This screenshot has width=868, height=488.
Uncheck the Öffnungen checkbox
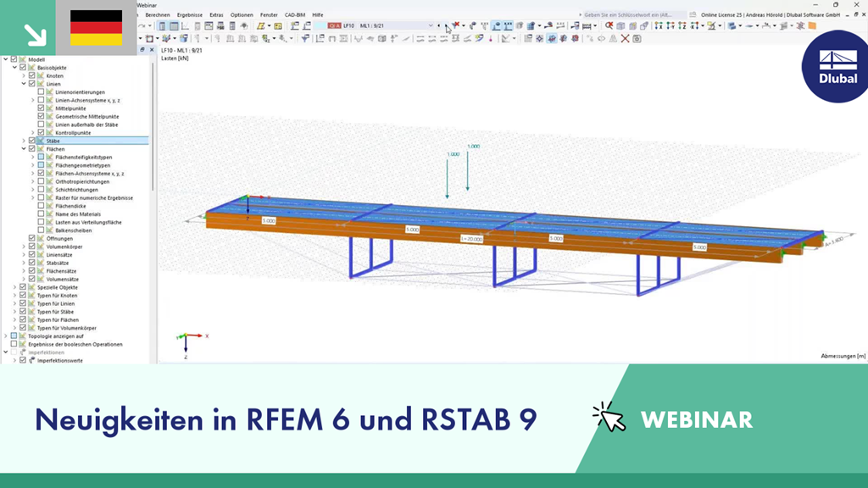31,238
